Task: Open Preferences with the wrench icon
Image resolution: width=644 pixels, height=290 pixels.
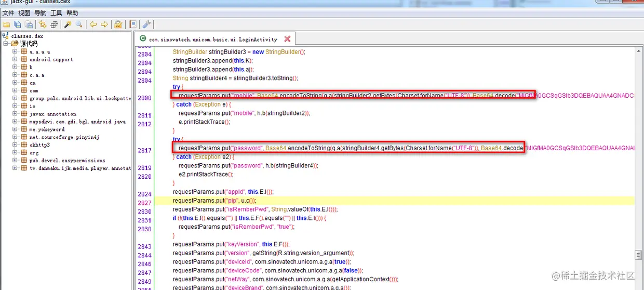Action: click(x=146, y=24)
